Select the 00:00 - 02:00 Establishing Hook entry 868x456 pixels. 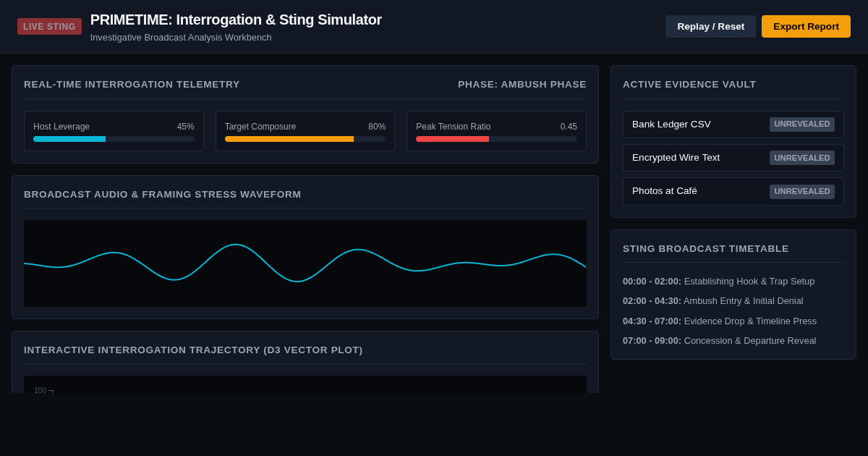718,282
